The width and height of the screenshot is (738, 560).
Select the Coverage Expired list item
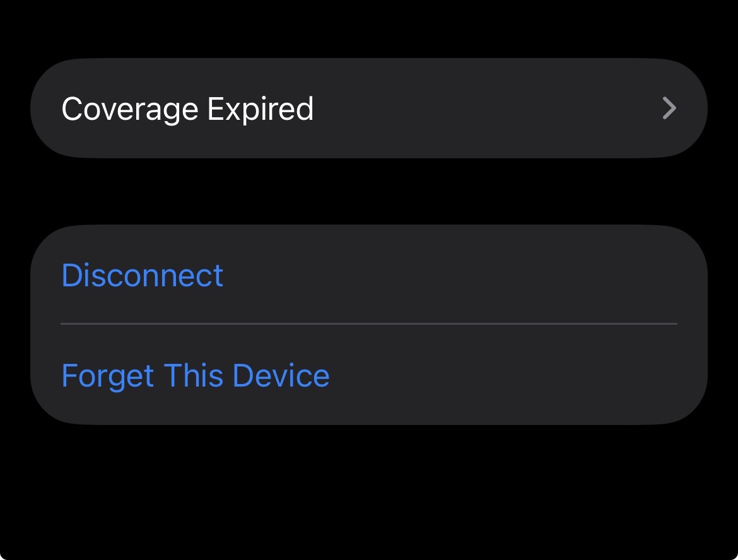[368, 108]
